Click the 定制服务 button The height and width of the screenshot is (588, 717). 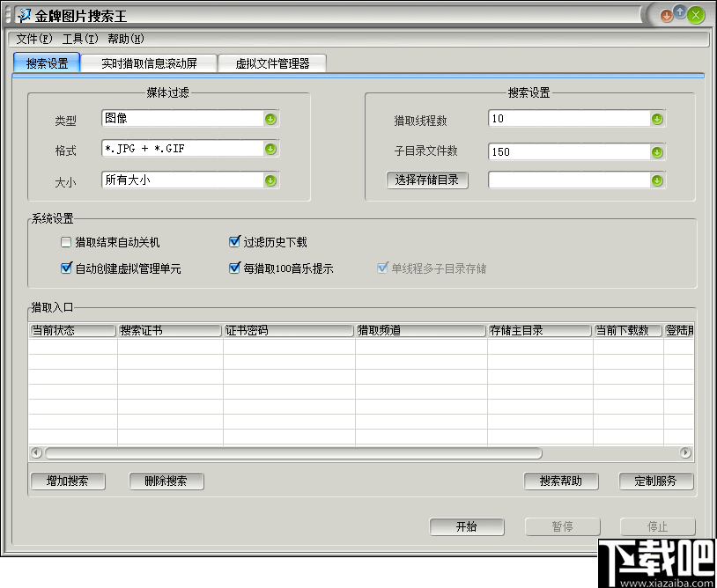(x=656, y=481)
